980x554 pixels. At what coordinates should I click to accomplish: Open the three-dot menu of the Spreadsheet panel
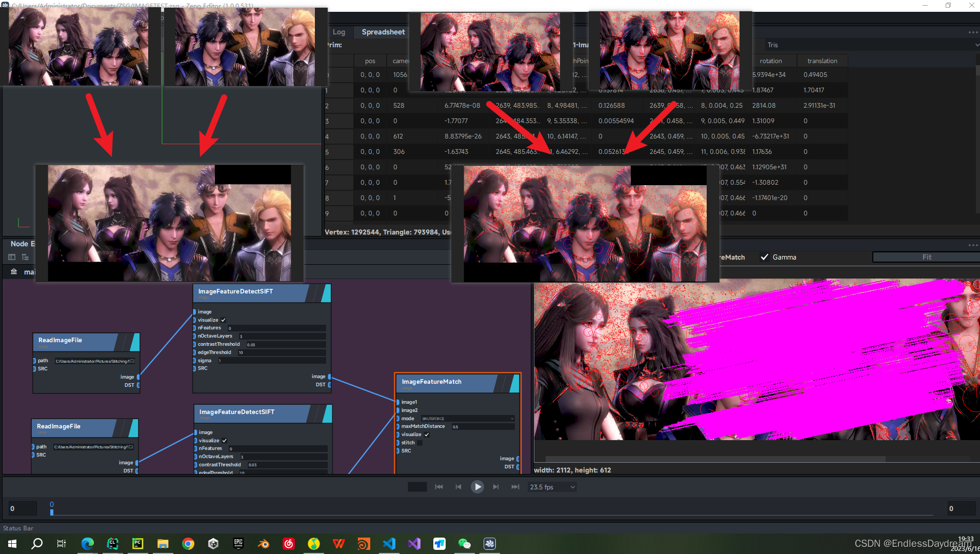(x=973, y=32)
